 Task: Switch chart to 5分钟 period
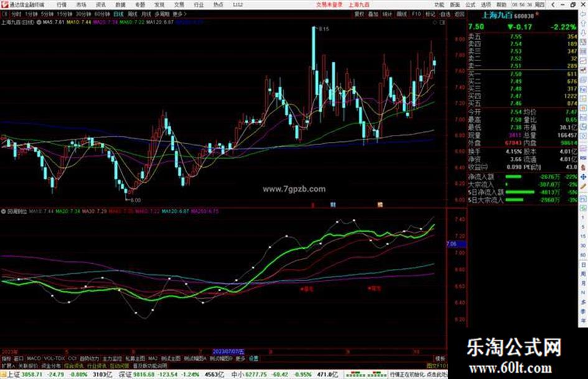(x=47, y=14)
